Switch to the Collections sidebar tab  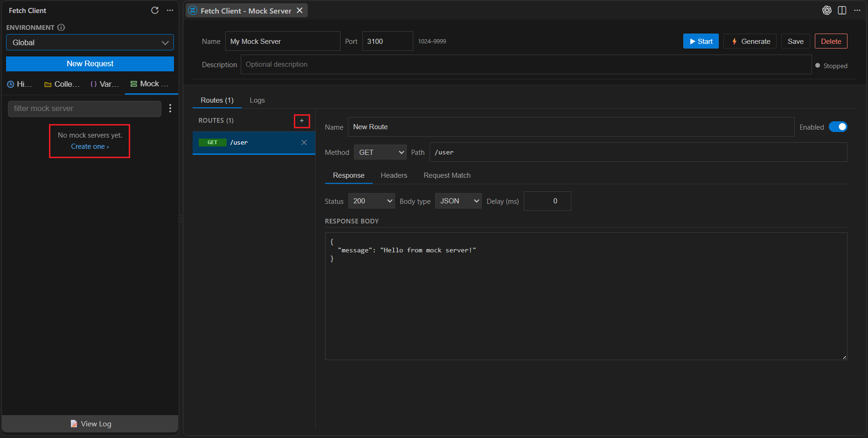coord(62,84)
